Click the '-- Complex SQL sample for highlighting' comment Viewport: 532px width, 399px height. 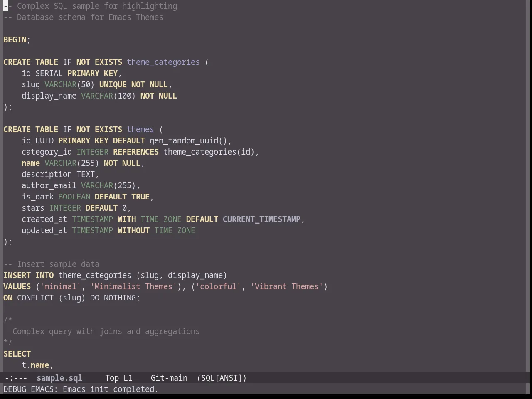(90, 6)
